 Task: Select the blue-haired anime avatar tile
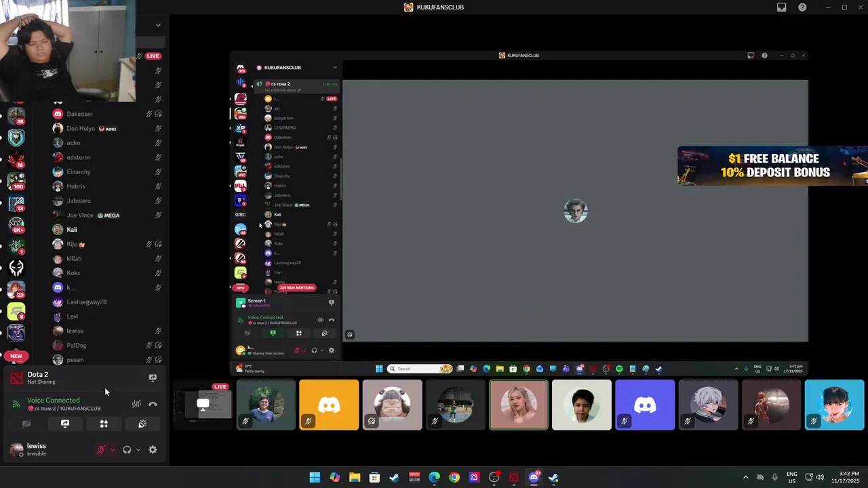tap(835, 405)
